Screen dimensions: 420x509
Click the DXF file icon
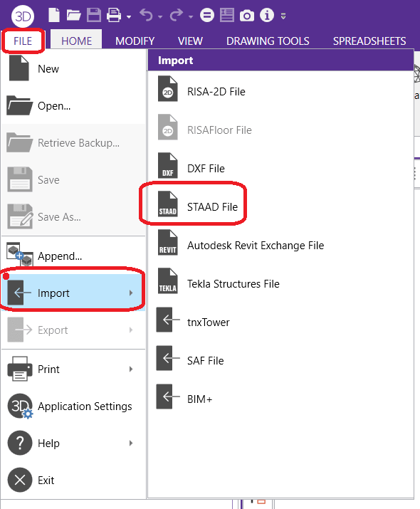pos(168,166)
